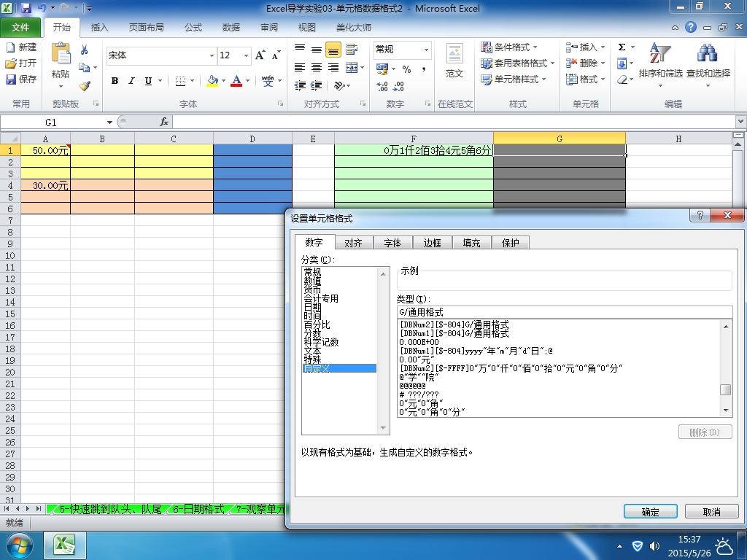Apply the yellow fill color bucket
This screenshot has width=747, height=560.
(x=212, y=81)
